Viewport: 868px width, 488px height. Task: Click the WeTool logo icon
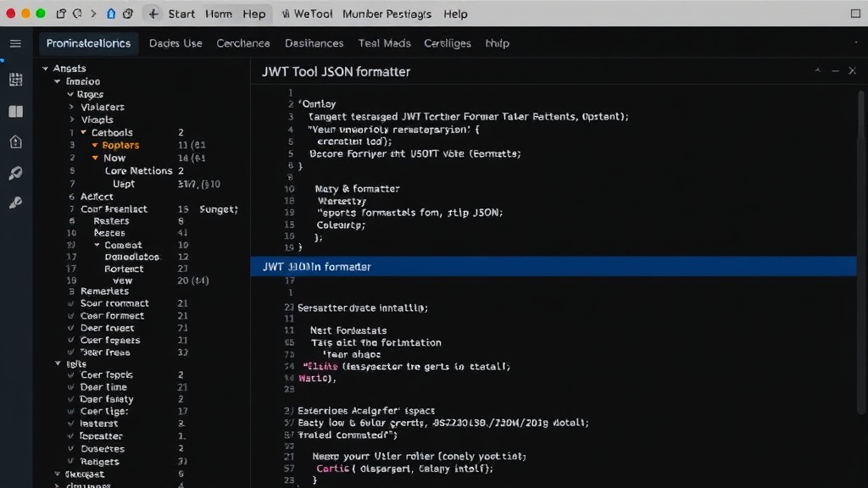click(x=286, y=14)
